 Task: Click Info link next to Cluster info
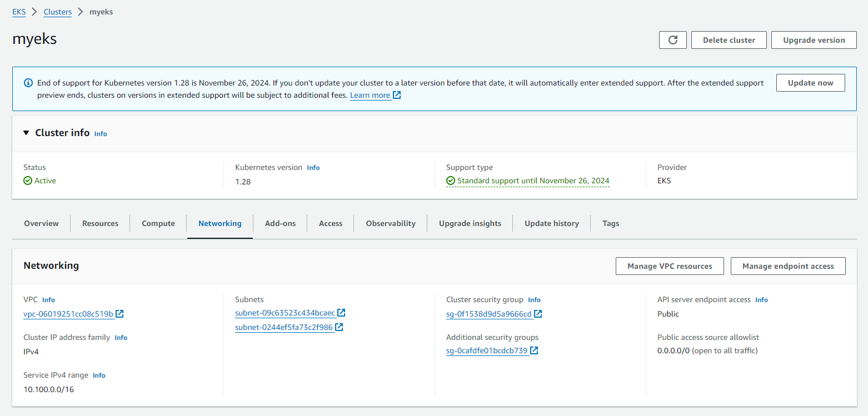point(101,134)
